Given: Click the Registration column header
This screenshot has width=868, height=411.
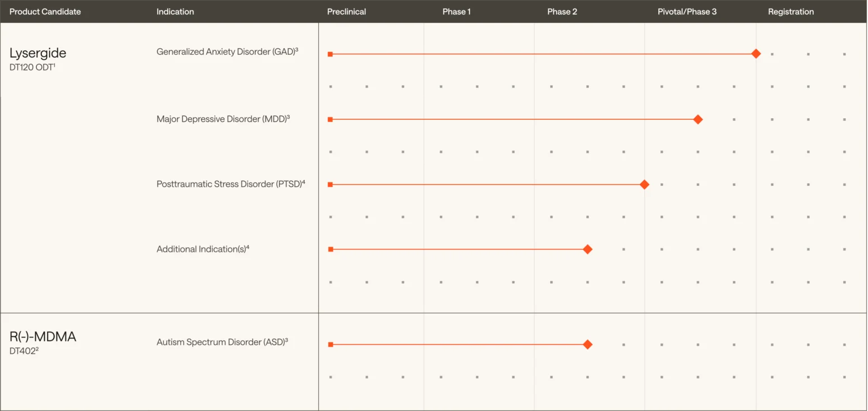Looking at the screenshot, I should tap(791, 12).
